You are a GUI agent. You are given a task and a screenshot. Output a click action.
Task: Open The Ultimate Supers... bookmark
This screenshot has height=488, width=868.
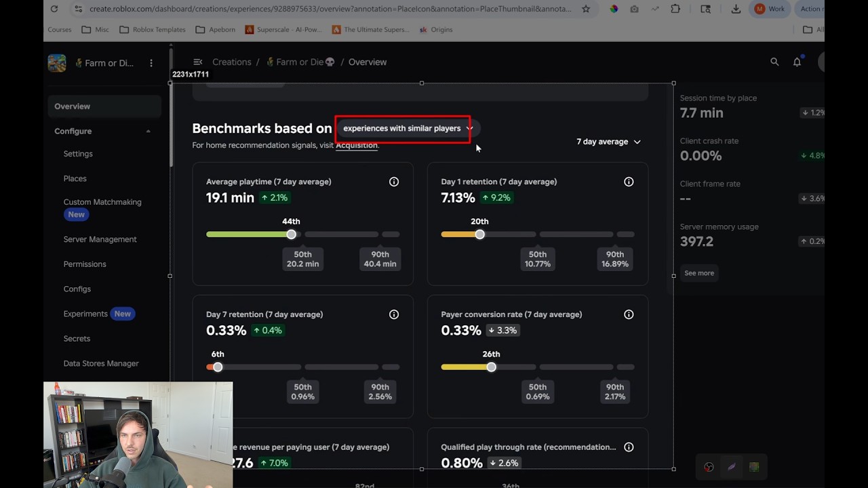[x=370, y=30]
